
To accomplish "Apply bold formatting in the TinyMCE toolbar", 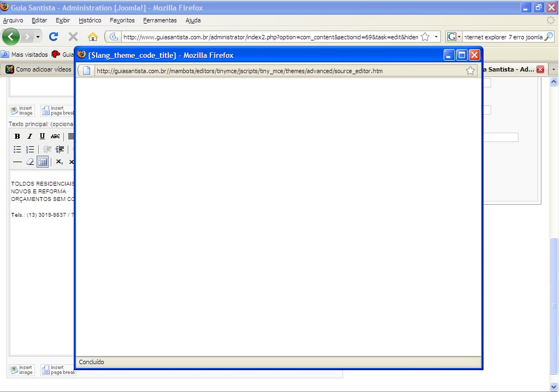I will 17,136.
